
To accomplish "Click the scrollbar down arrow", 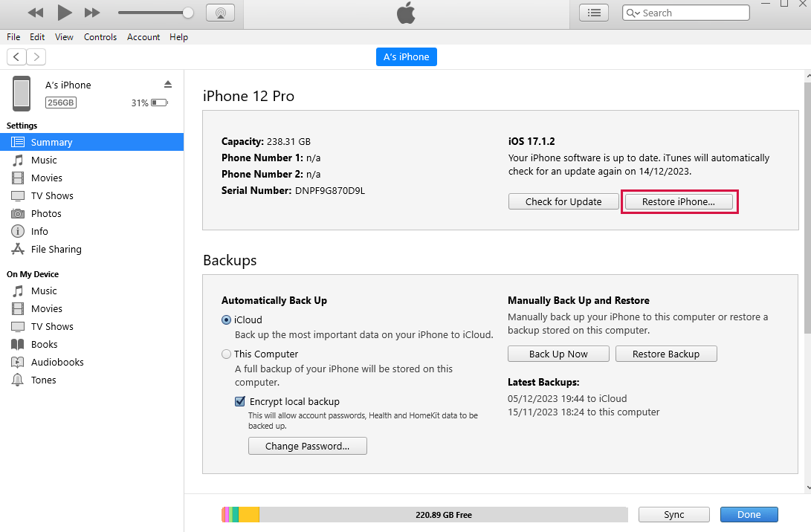I will (808, 487).
